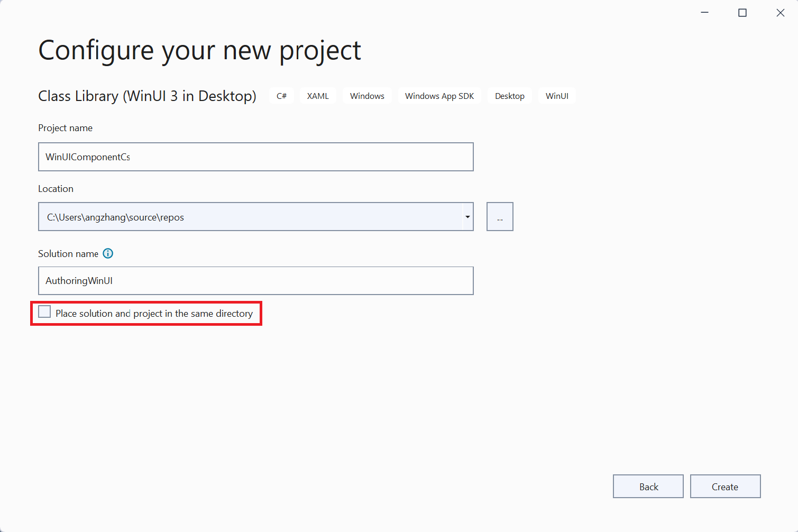Enable place solution and project in same directory
The width and height of the screenshot is (798, 532).
pyautogui.click(x=44, y=311)
